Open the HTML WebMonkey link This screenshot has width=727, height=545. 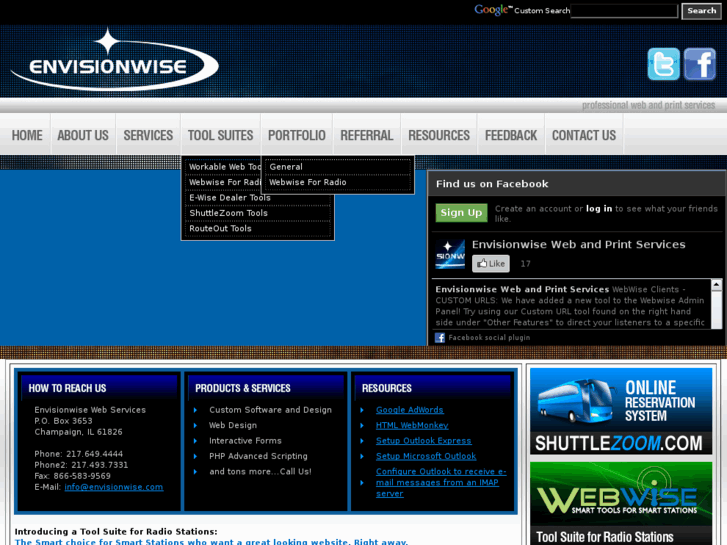click(412, 425)
